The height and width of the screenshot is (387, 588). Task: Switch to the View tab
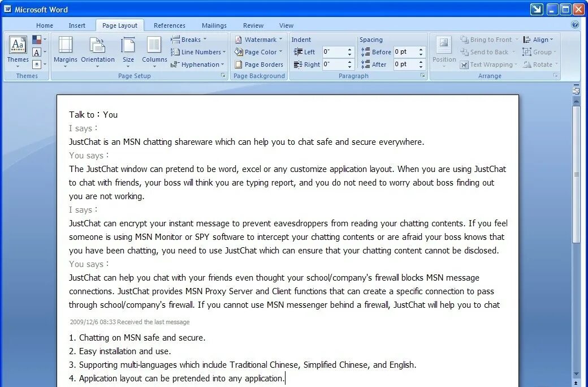[x=286, y=25]
